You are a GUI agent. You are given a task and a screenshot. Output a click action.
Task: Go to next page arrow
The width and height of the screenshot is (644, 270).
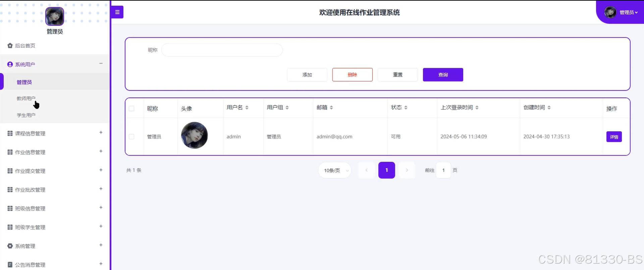pos(407,170)
